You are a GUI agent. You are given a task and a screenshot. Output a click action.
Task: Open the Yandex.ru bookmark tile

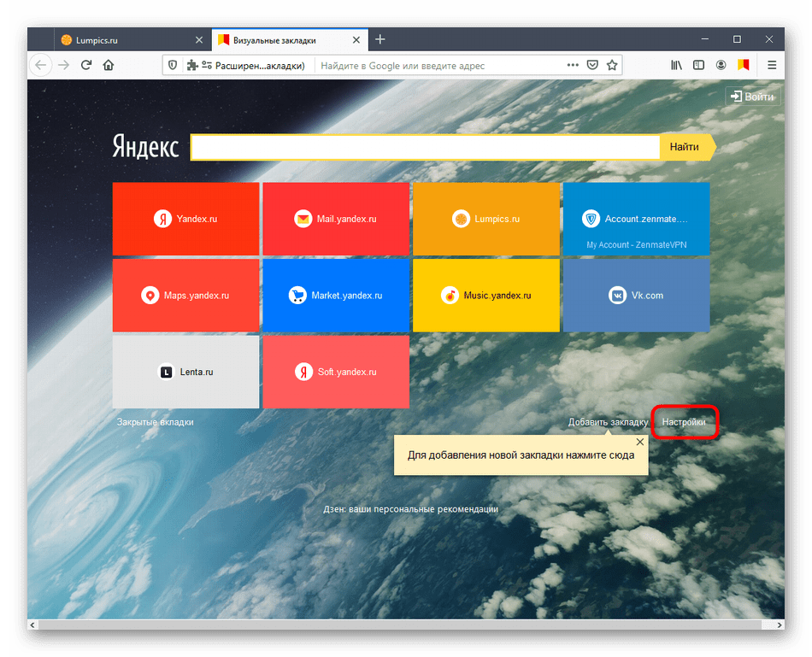pos(186,219)
